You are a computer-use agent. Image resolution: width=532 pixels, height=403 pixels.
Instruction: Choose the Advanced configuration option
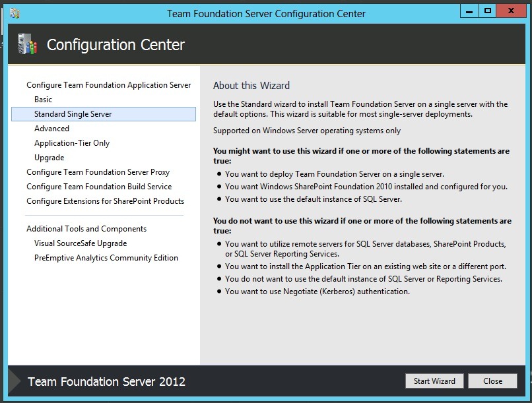pos(51,129)
